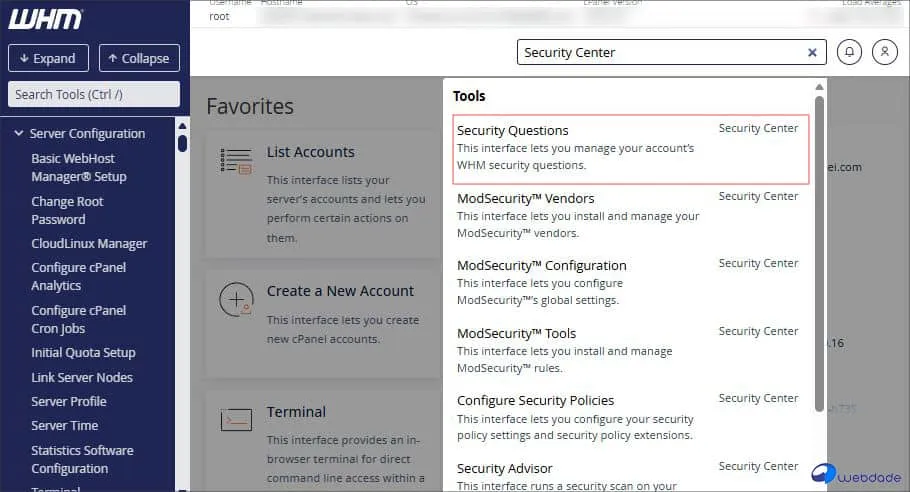Click Security Center label beside ModSecurity Vendors
The height and width of the screenshot is (492, 910).
tap(759, 196)
